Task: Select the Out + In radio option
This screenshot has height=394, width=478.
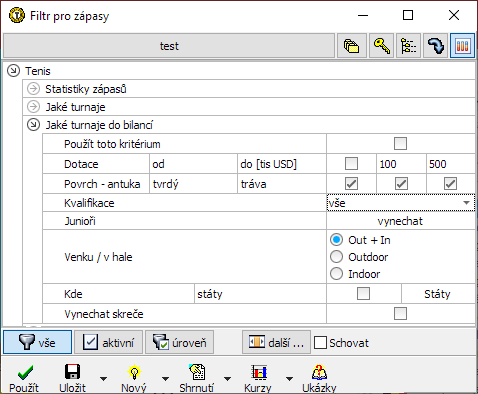Action: pos(336,240)
